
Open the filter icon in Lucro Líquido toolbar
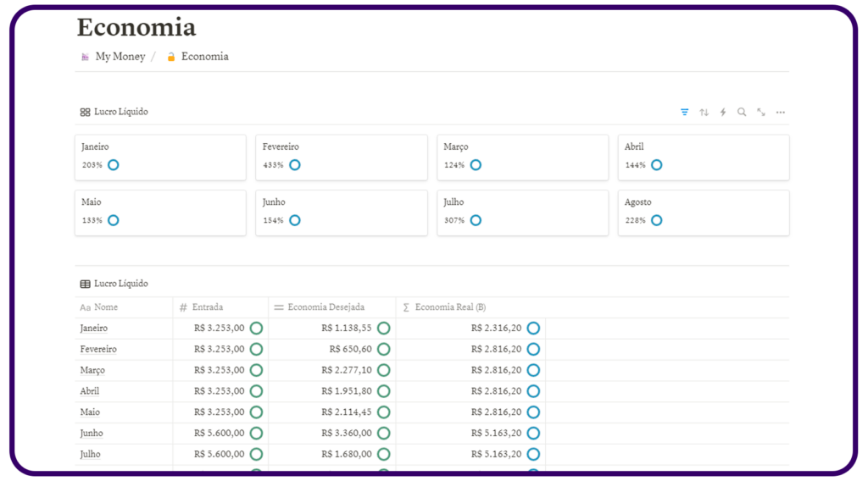click(x=684, y=112)
